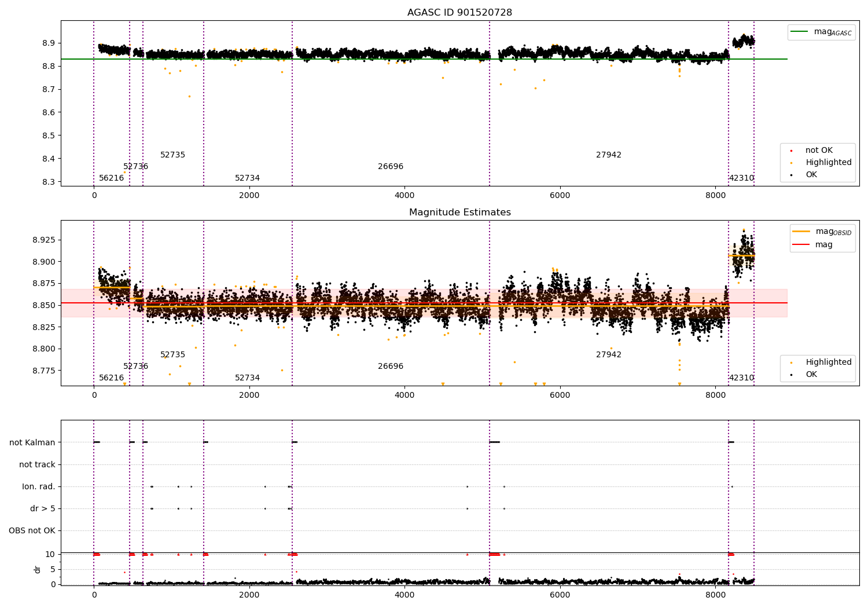Viewport: 868px width, 608px height.
Task: Click the orange outlier point near 8.67 in the top plot
Action: tap(189, 96)
